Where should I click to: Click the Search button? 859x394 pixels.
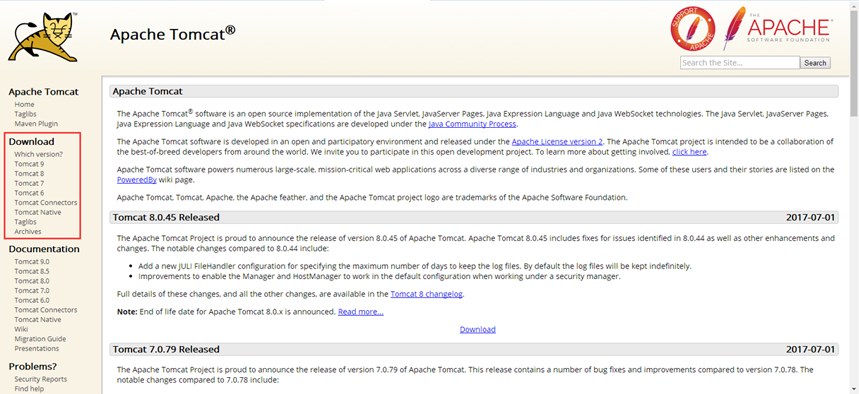pyautogui.click(x=815, y=63)
